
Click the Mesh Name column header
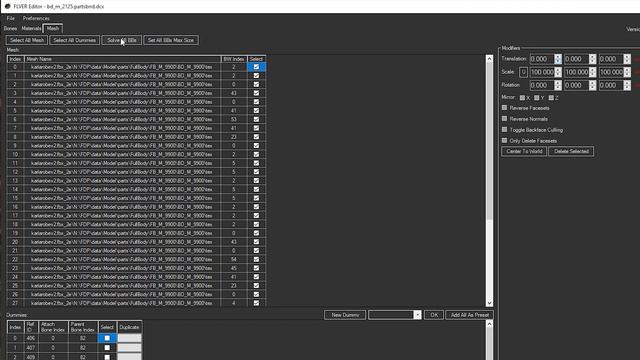point(122,59)
